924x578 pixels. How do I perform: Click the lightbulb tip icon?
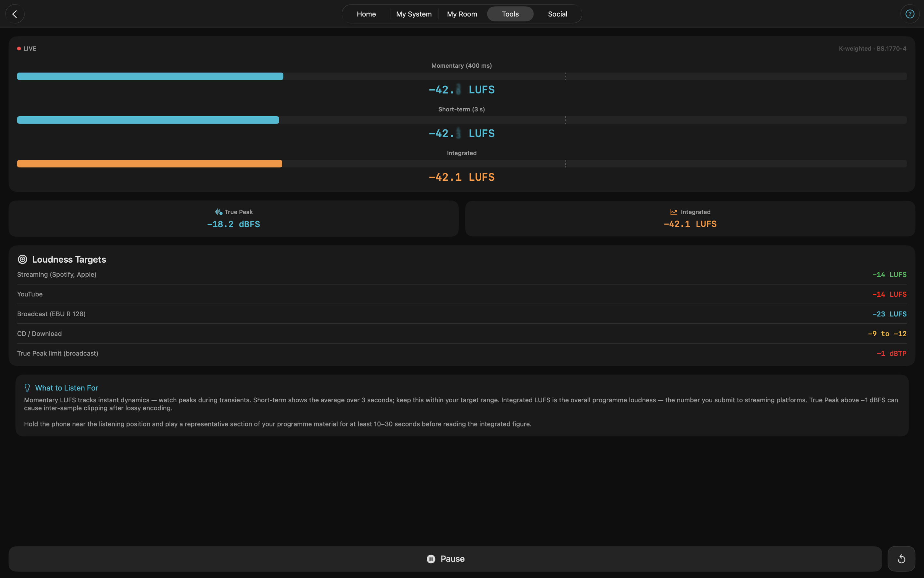pyautogui.click(x=27, y=388)
